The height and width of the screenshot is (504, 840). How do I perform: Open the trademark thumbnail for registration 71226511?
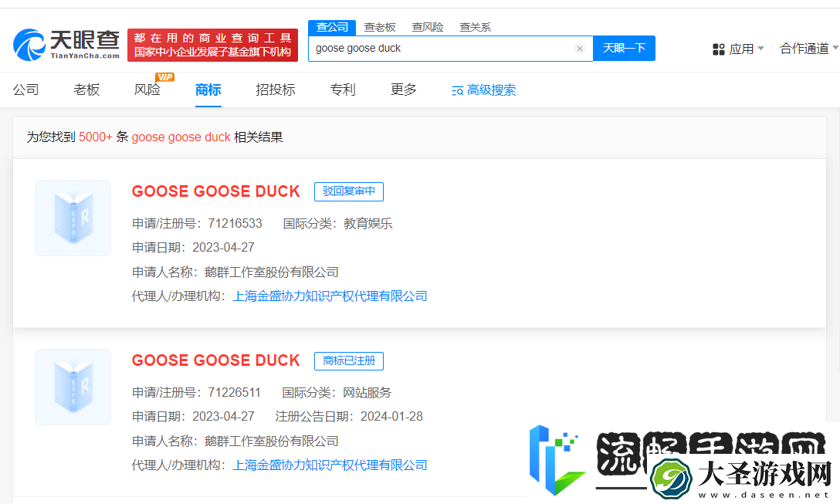(x=73, y=387)
